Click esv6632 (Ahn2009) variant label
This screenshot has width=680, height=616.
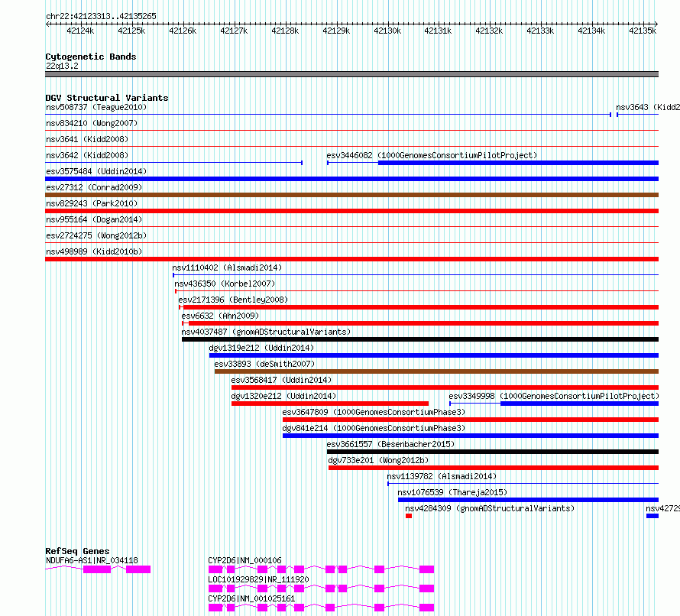[220, 316]
